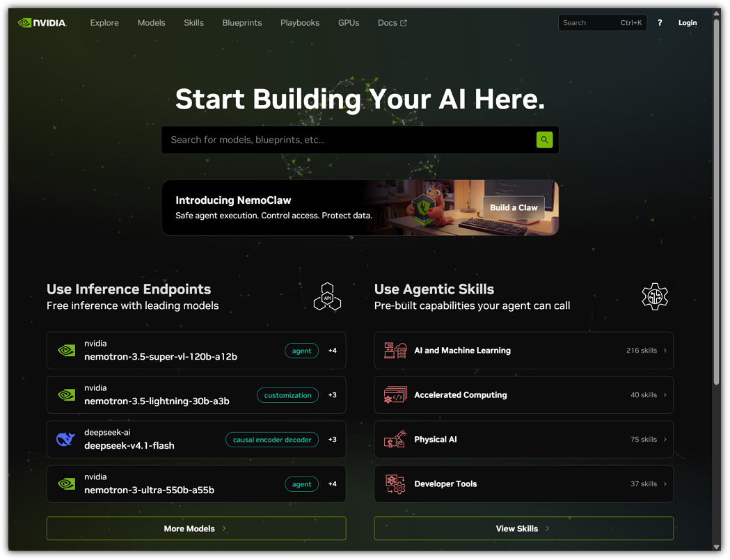Click the 40 skills count
The width and height of the screenshot is (730, 560).
click(x=644, y=394)
